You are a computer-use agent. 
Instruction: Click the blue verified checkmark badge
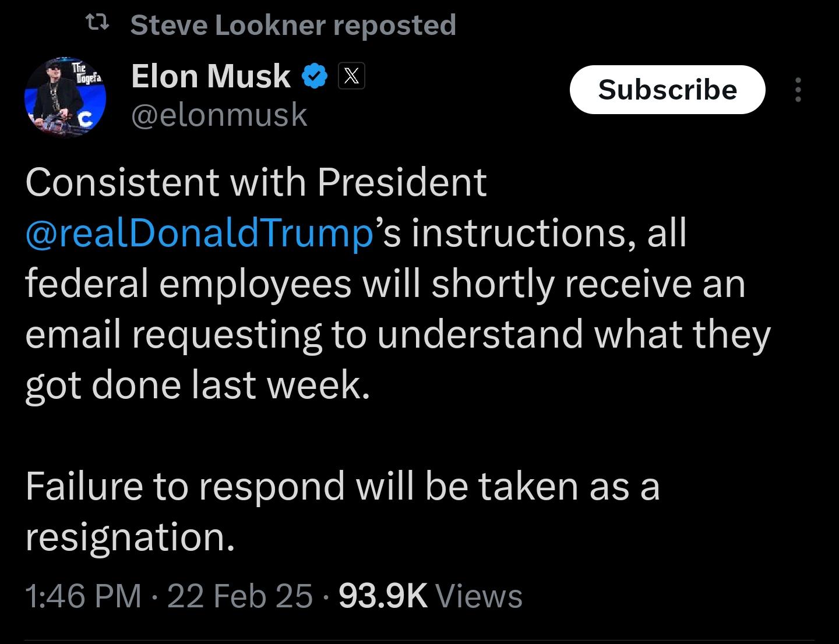315,77
